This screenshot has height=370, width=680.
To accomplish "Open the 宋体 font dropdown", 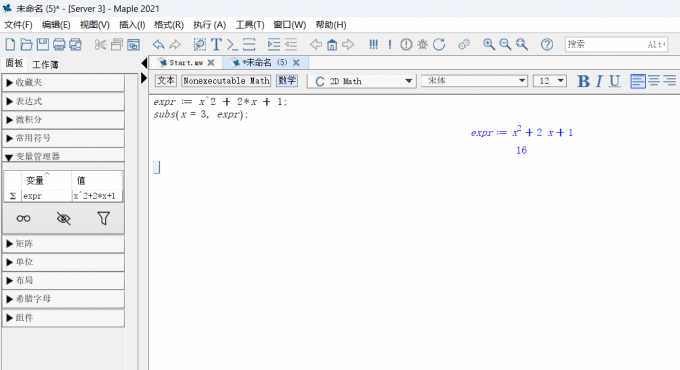I will click(474, 81).
